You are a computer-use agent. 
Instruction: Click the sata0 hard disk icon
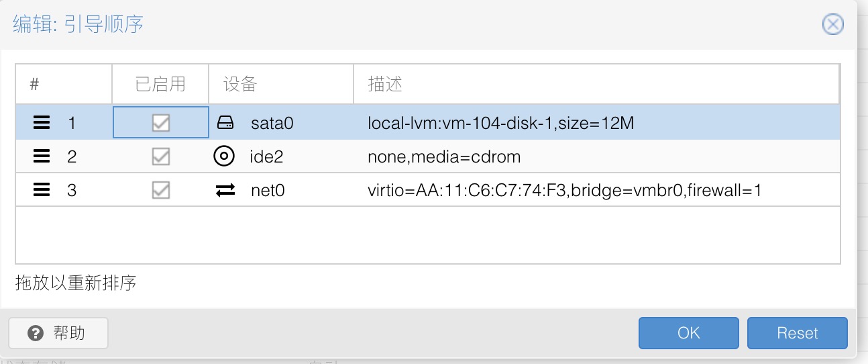pyautogui.click(x=225, y=123)
